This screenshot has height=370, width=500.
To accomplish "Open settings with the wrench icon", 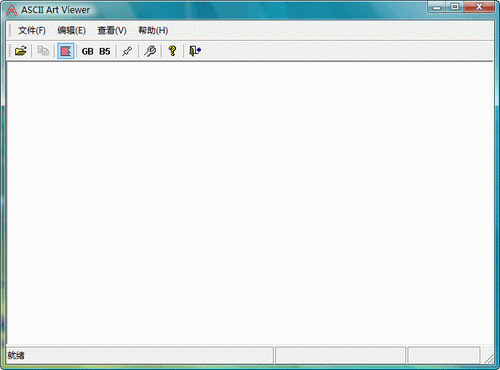I will pyautogui.click(x=150, y=51).
